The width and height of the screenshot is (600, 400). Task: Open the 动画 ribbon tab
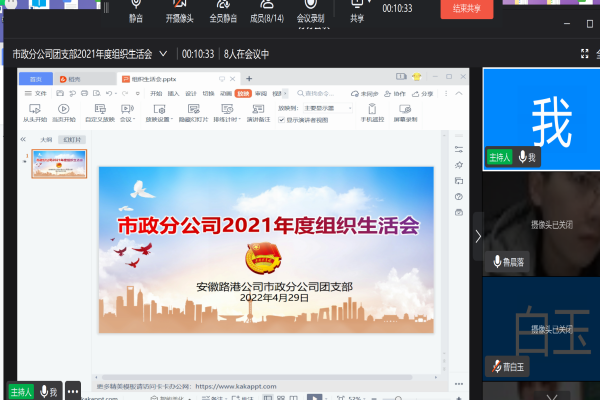coord(226,93)
